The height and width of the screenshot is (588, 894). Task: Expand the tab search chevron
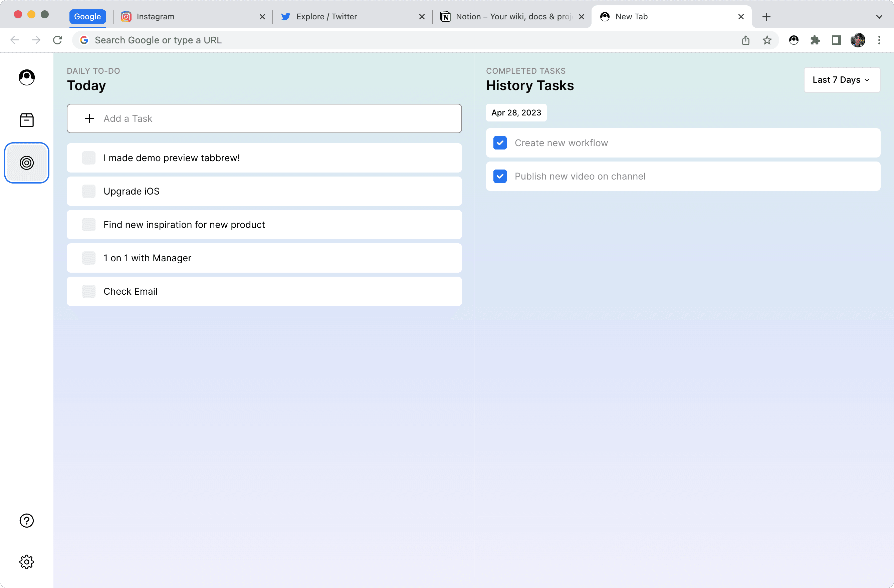pyautogui.click(x=879, y=17)
